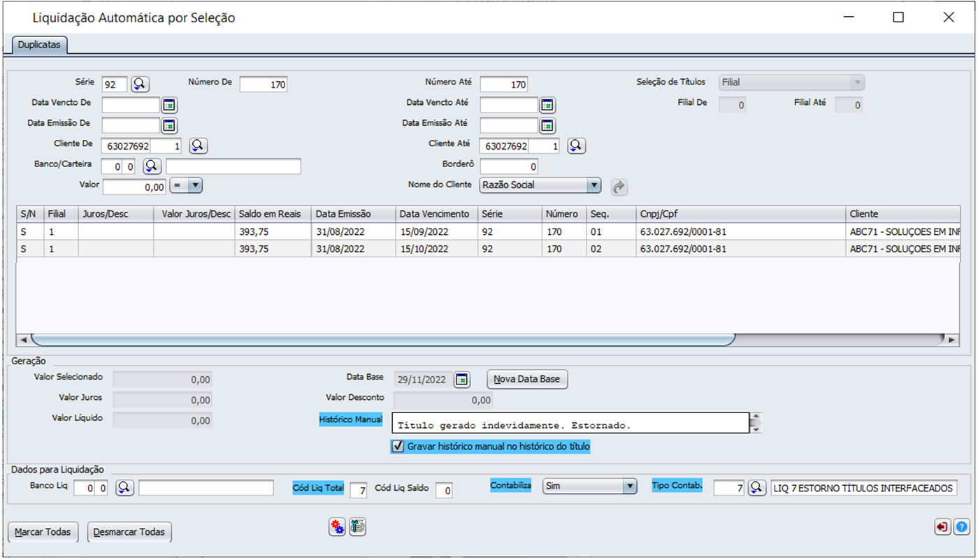Screen dimensions: 978x560
Task: Click the Número De input field
Action: pos(264,85)
